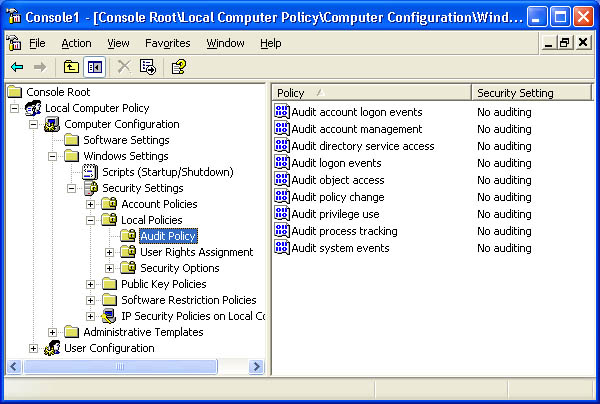600x404 pixels.
Task: Collapse the Local Policies node
Action: click(x=90, y=220)
